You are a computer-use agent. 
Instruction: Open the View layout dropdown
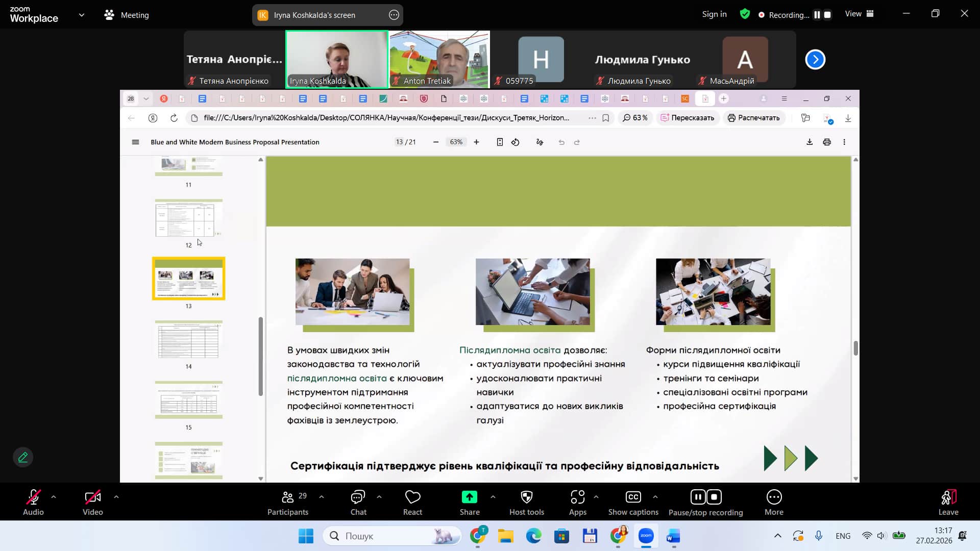click(x=860, y=14)
